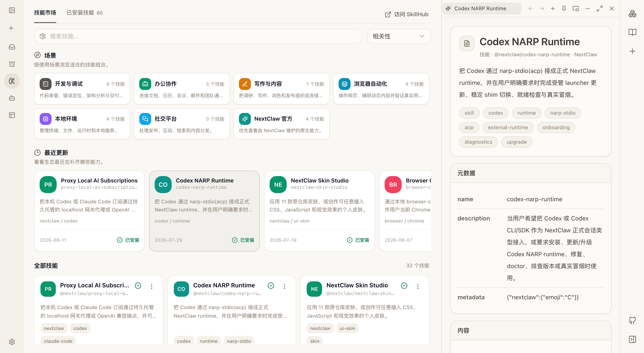Switch to the 技能市场 tab

(x=45, y=13)
